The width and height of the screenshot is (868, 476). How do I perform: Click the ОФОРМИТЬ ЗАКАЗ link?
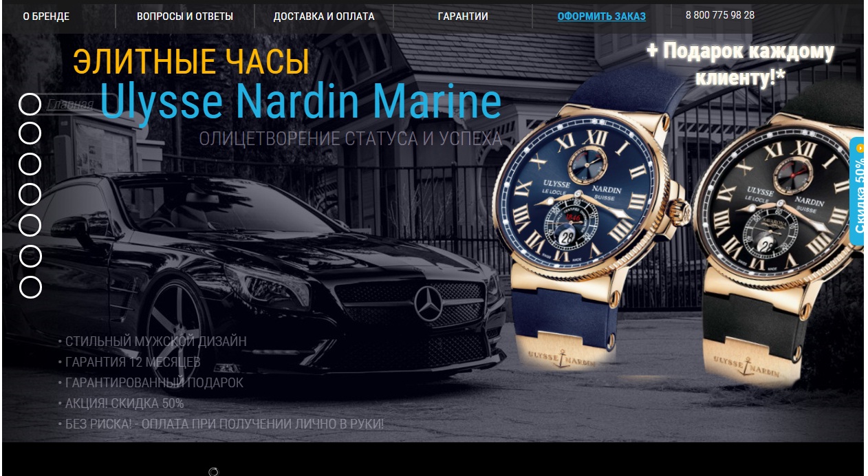point(602,17)
